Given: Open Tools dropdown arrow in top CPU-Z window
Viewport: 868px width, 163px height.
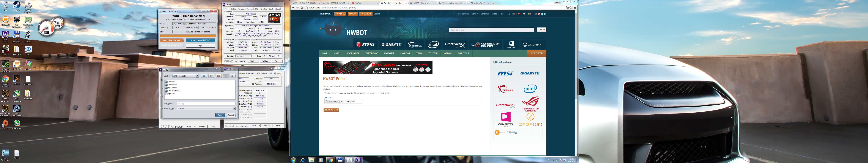Looking at the screenshot, I should point(258,61).
